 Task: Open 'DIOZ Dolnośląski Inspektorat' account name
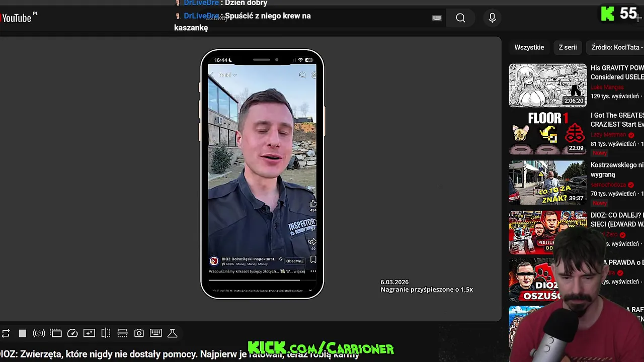click(250, 259)
